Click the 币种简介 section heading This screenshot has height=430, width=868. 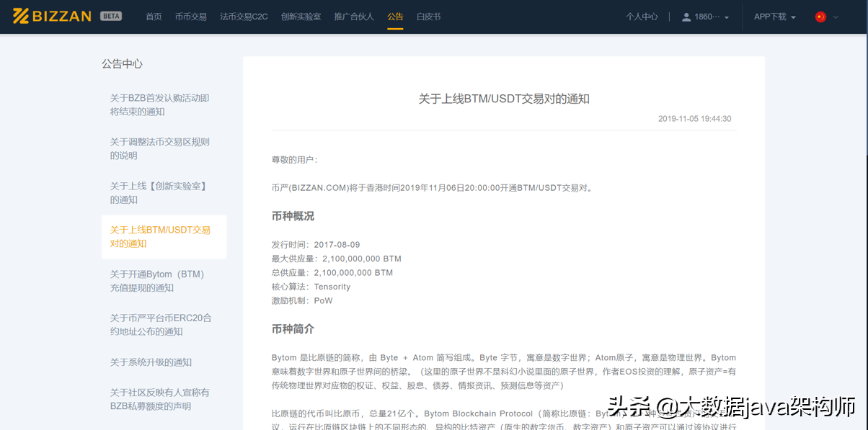point(293,329)
